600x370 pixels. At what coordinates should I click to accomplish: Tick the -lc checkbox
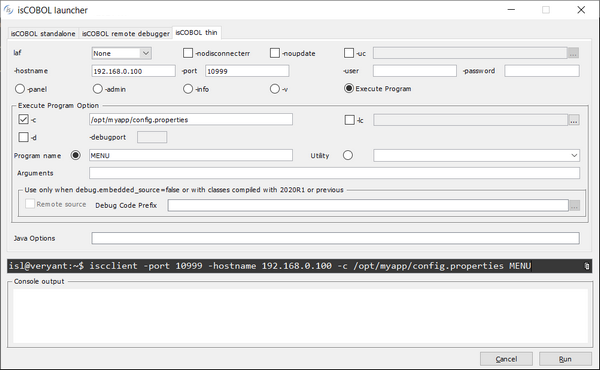350,120
